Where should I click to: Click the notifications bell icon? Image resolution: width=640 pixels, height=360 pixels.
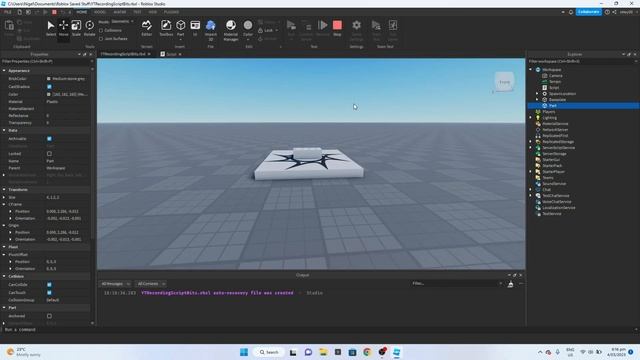[x=571, y=12]
